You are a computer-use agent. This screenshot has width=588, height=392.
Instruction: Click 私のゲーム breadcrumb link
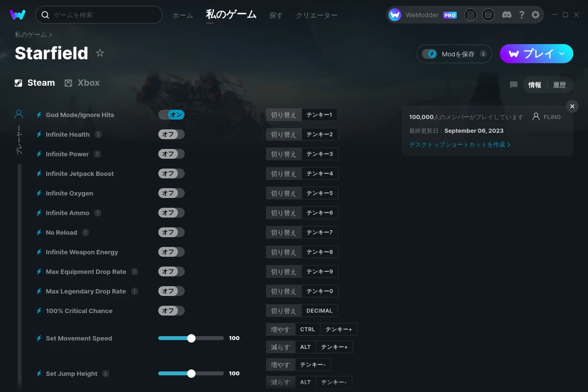pyautogui.click(x=30, y=35)
